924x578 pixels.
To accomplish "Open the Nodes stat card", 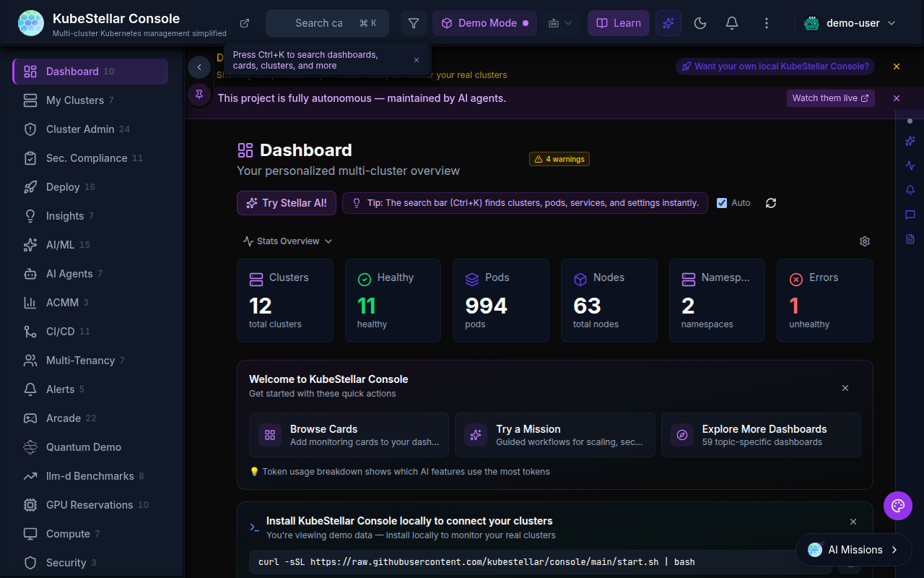I will 609,301.
